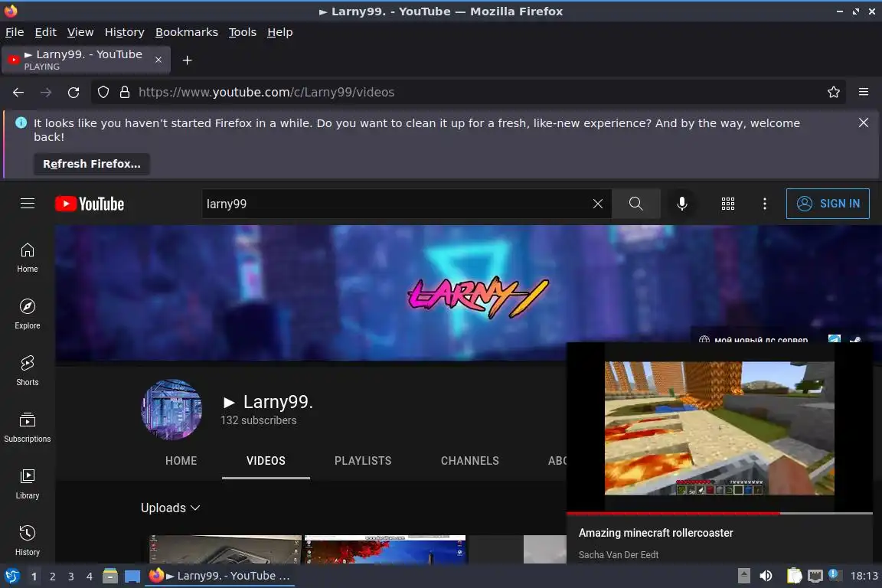Click the Larny99 channel avatar
The width and height of the screenshot is (882, 588).
click(171, 409)
